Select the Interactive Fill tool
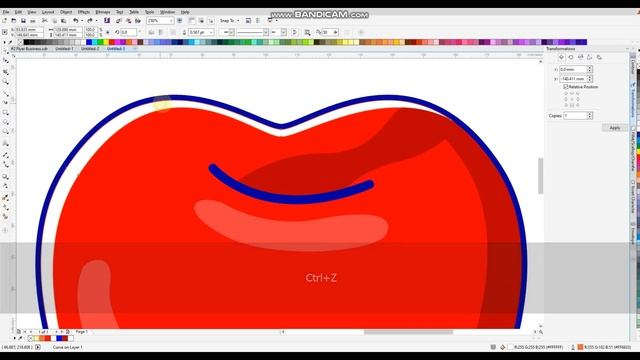This screenshot has width=640, height=360. tap(6, 207)
